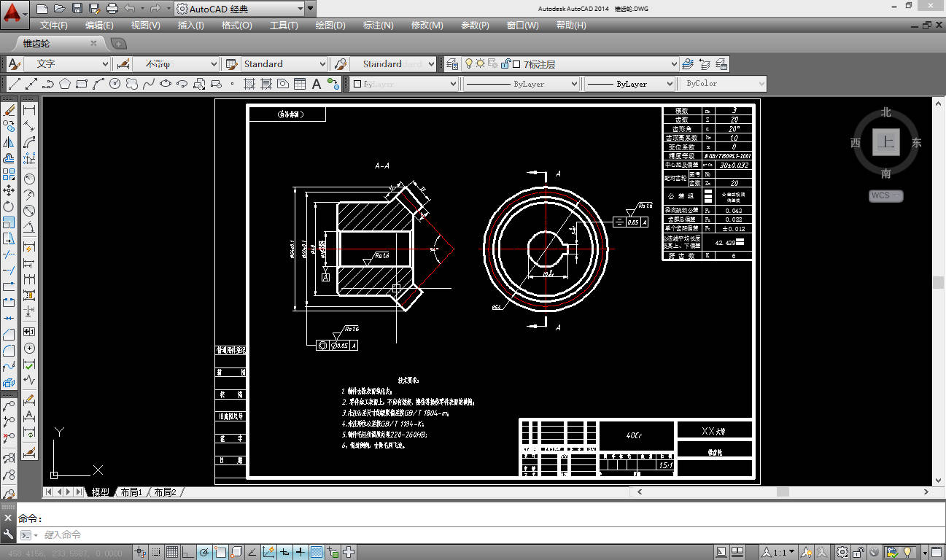Select the Circle tool

[x=115, y=84]
